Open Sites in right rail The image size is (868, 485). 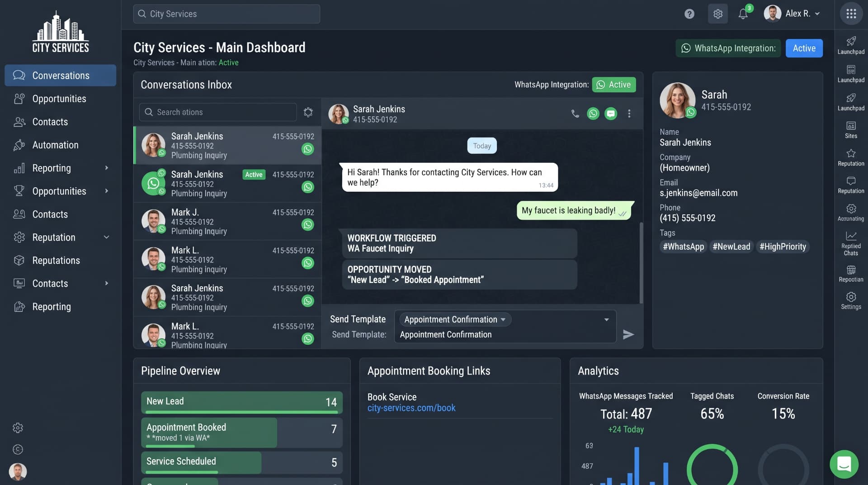[x=851, y=130]
